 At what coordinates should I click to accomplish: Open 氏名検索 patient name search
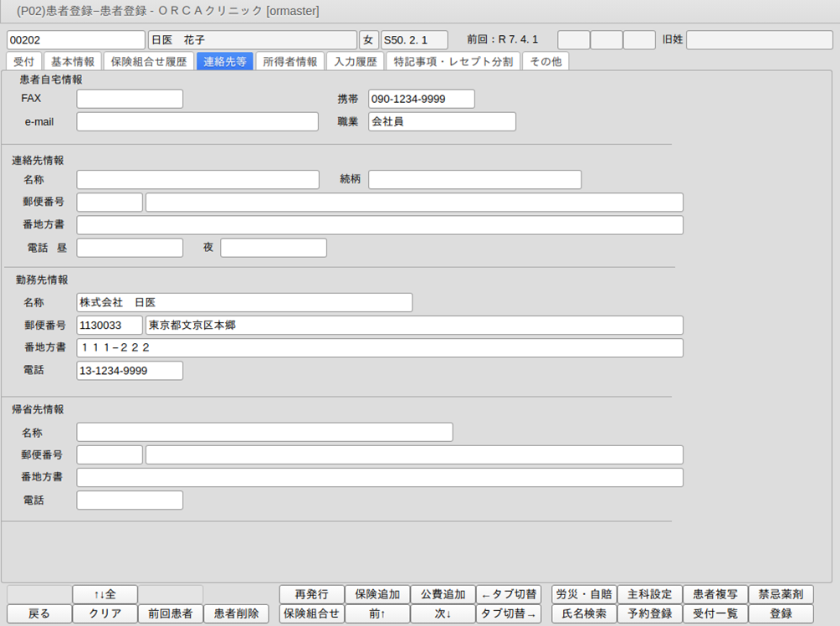[583, 613]
